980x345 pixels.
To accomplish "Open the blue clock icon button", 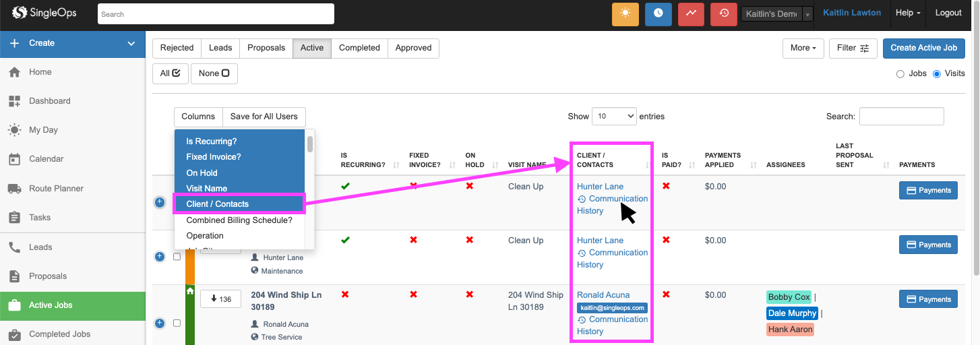I will coord(658,13).
